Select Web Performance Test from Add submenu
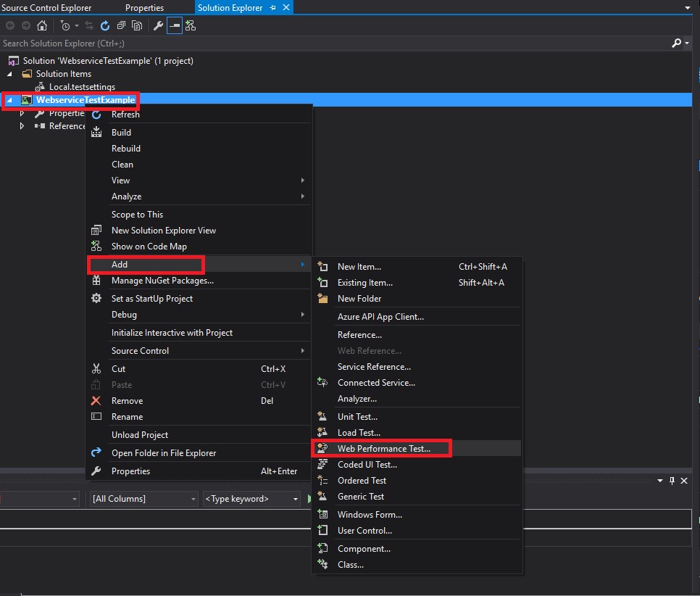 [382, 448]
